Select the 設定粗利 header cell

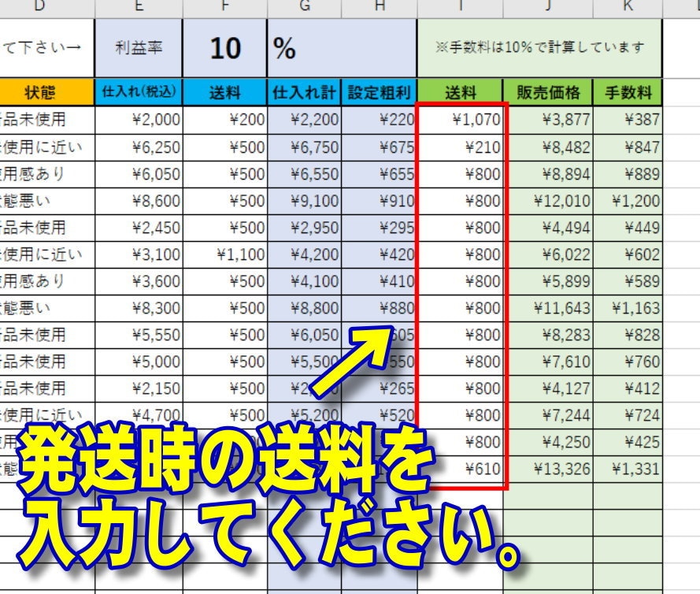pos(379,92)
